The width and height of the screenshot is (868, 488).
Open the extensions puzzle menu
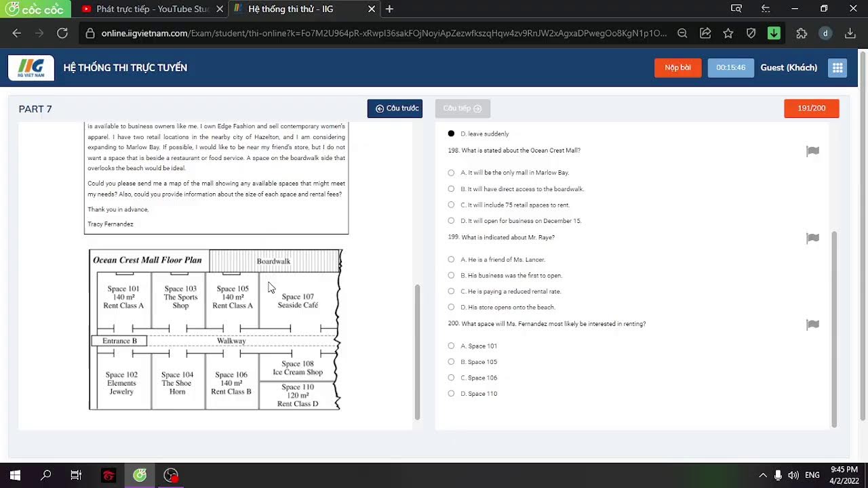click(x=802, y=33)
